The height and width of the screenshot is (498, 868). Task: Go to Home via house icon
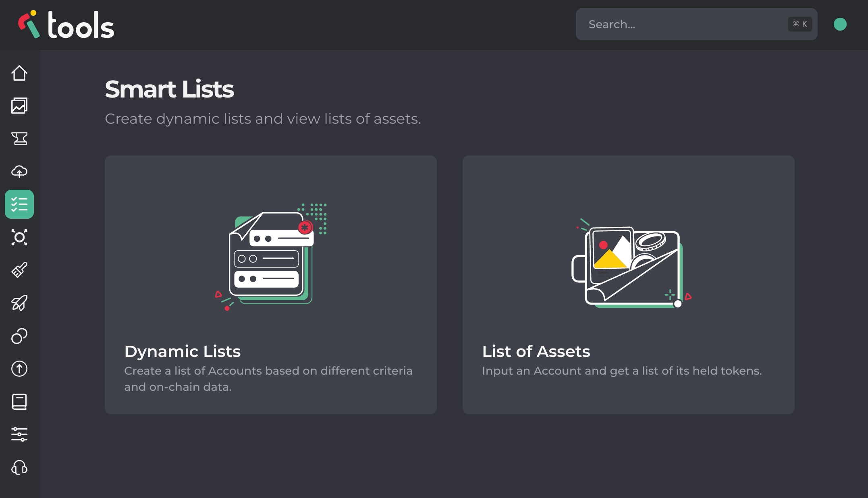point(19,73)
